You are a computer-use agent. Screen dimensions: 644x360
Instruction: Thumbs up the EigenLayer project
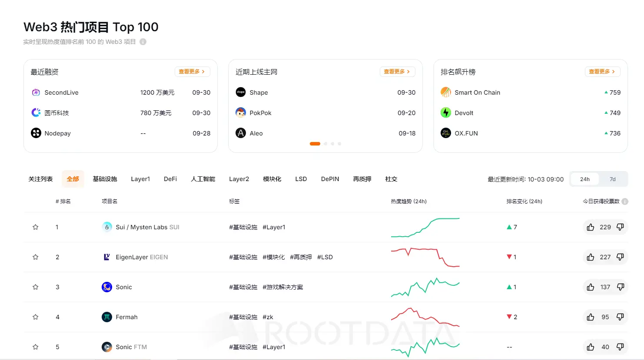tap(590, 257)
